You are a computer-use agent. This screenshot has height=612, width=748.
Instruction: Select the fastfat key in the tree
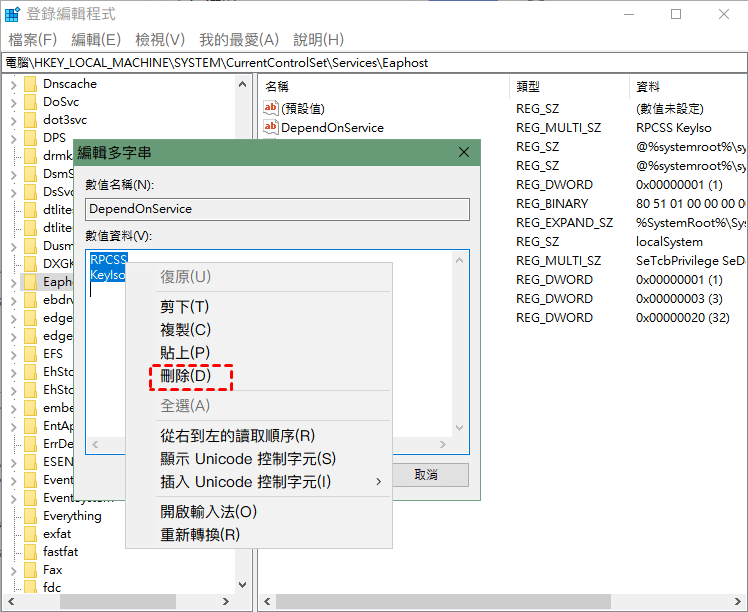click(x=61, y=552)
